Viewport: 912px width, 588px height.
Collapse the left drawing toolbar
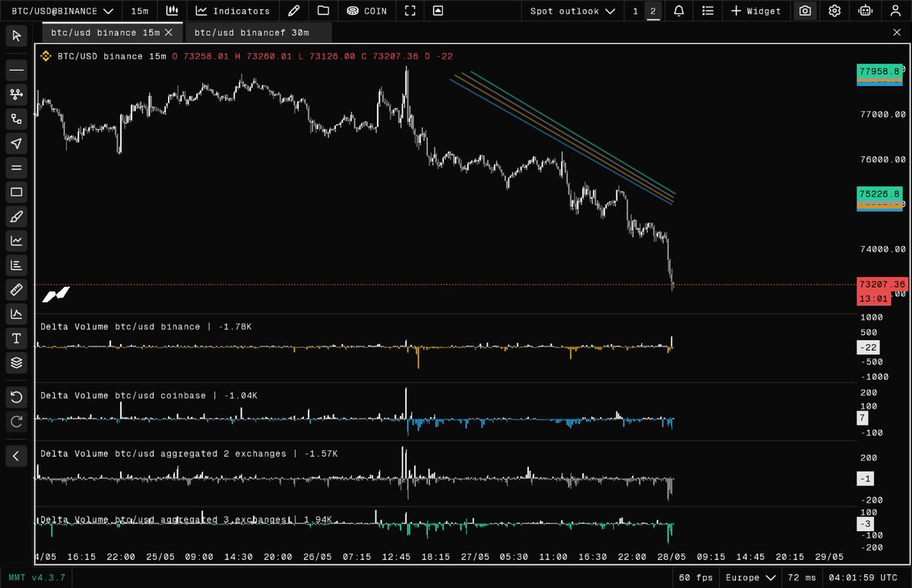[x=16, y=456]
